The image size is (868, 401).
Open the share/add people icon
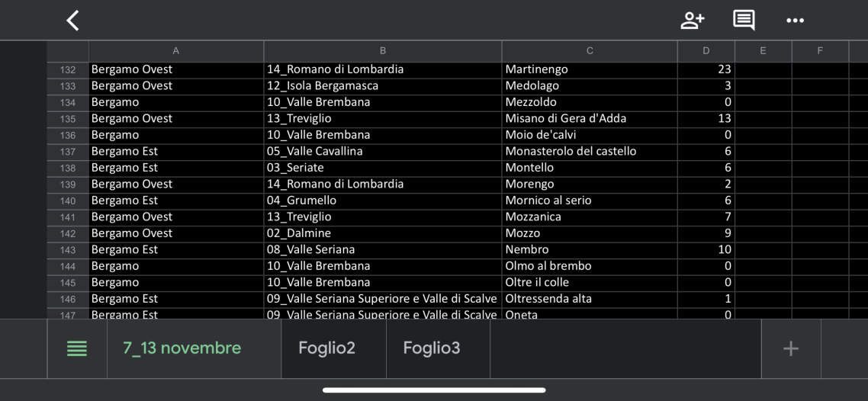(692, 21)
